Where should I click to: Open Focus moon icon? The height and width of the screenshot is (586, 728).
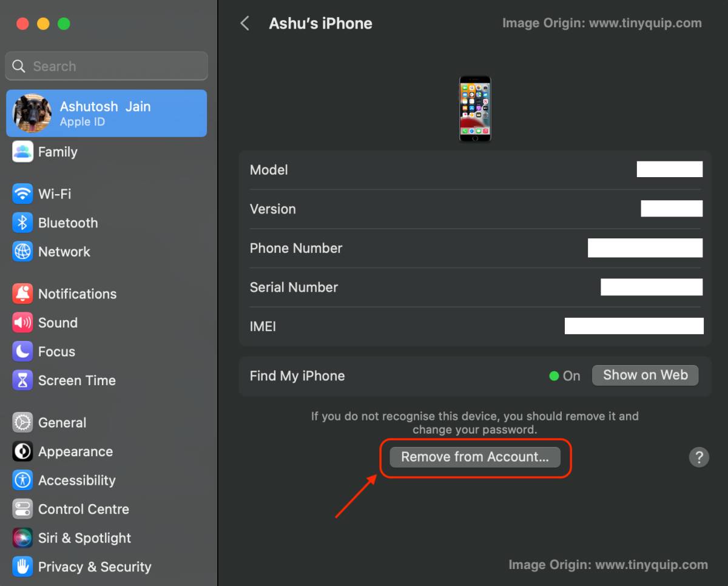click(22, 351)
